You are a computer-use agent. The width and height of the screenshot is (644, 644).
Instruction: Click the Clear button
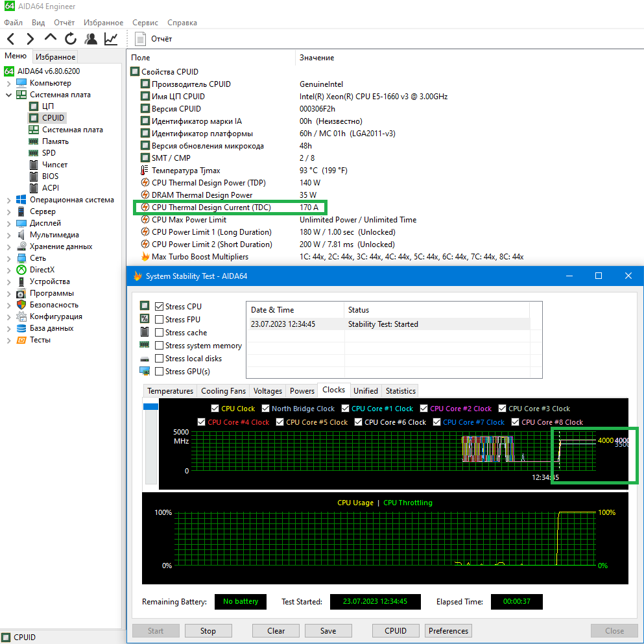(x=276, y=630)
